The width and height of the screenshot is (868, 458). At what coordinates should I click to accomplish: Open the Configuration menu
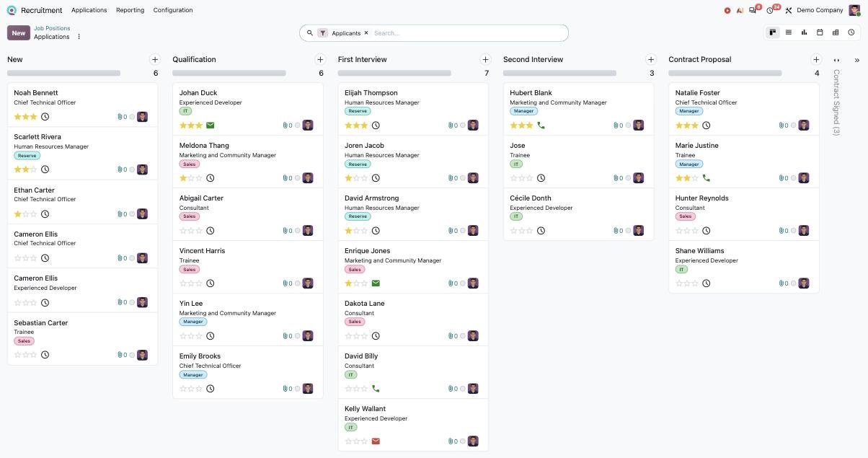click(173, 10)
